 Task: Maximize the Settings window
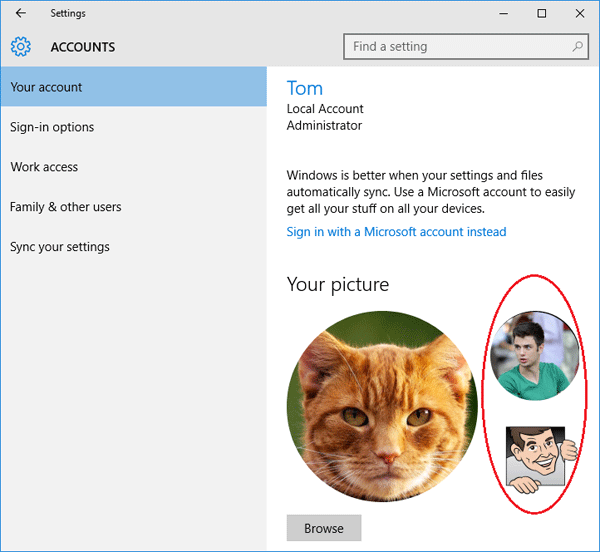pos(541,14)
